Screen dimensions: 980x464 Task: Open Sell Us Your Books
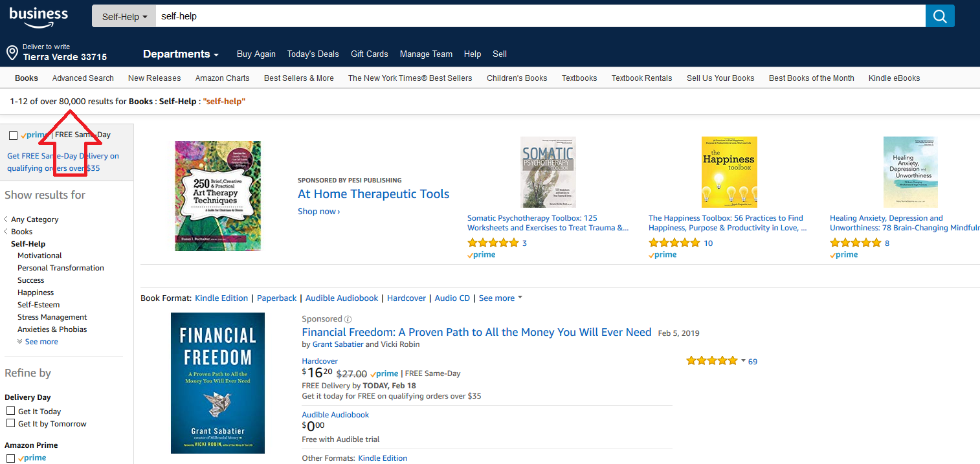click(720, 78)
